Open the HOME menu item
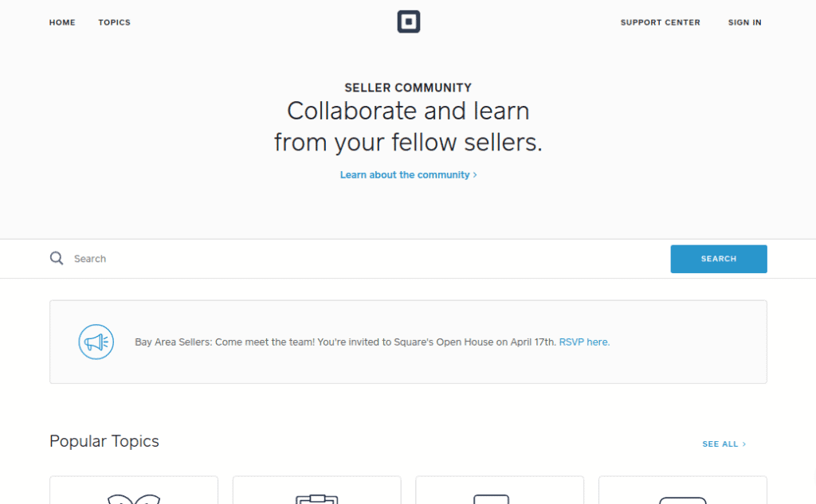The width and height of the screenshot is (816, 504). click(x=62, y=22)
